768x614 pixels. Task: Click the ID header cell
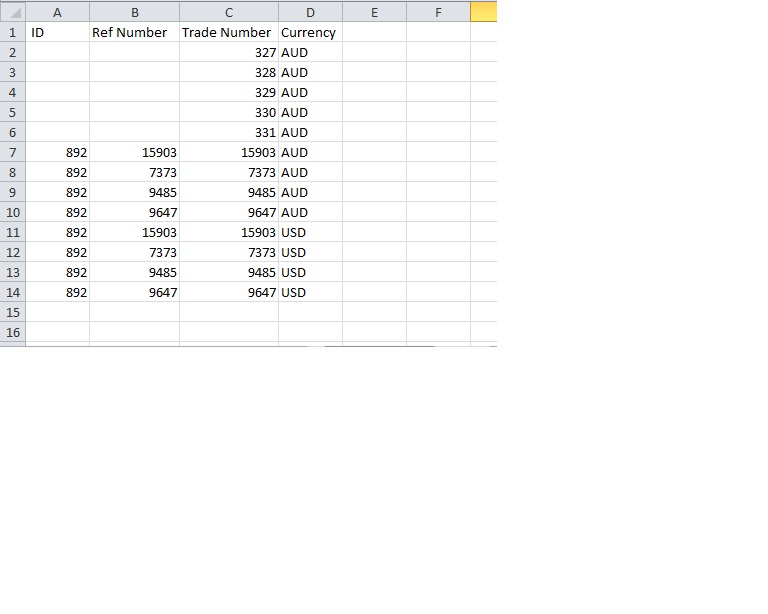[57, 32]
